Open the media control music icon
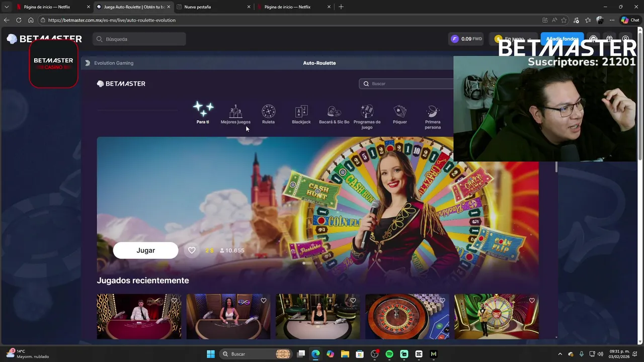The height and width of the screenshot is (362, 644). pyautogui.click(x=576, y=20)
